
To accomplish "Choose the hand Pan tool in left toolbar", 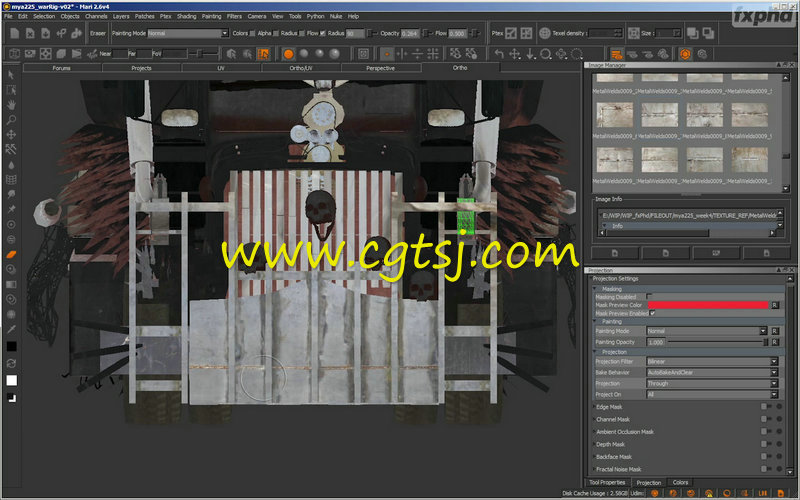I will click(11, 105).
